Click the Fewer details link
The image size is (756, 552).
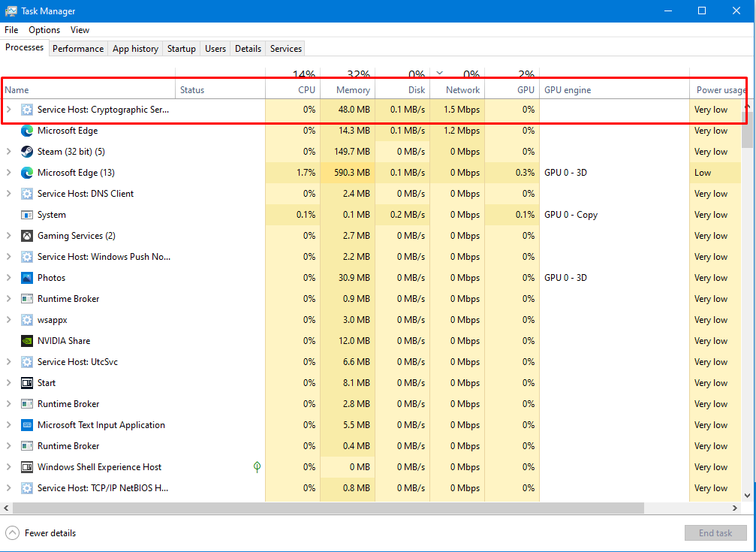[50, 533]
